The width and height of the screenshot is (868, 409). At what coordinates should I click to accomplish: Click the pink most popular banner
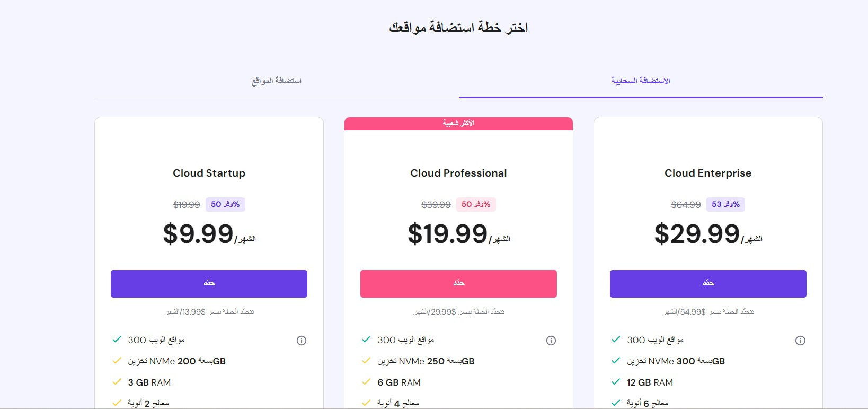point(458,124)
